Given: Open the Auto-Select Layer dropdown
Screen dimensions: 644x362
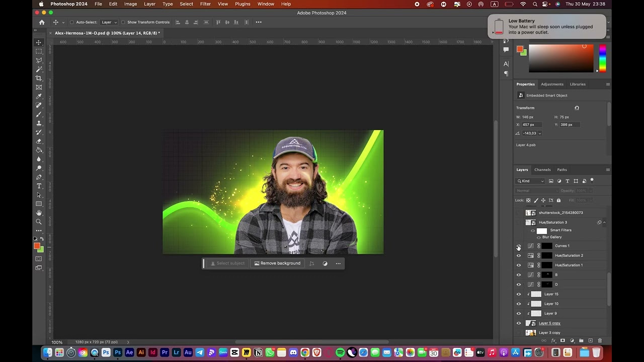Looking at the screenshot, I should coord(109,22).
